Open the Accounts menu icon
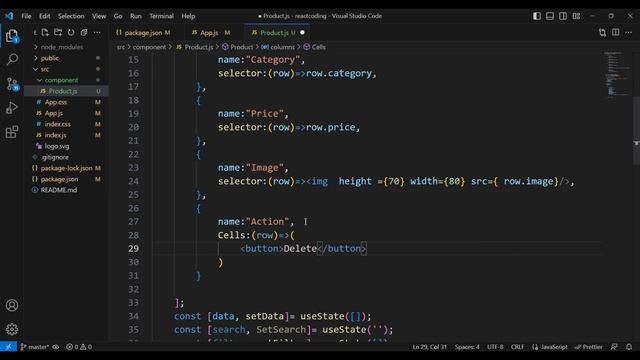This screenshot has height=360, width=640. pos(12,305)
